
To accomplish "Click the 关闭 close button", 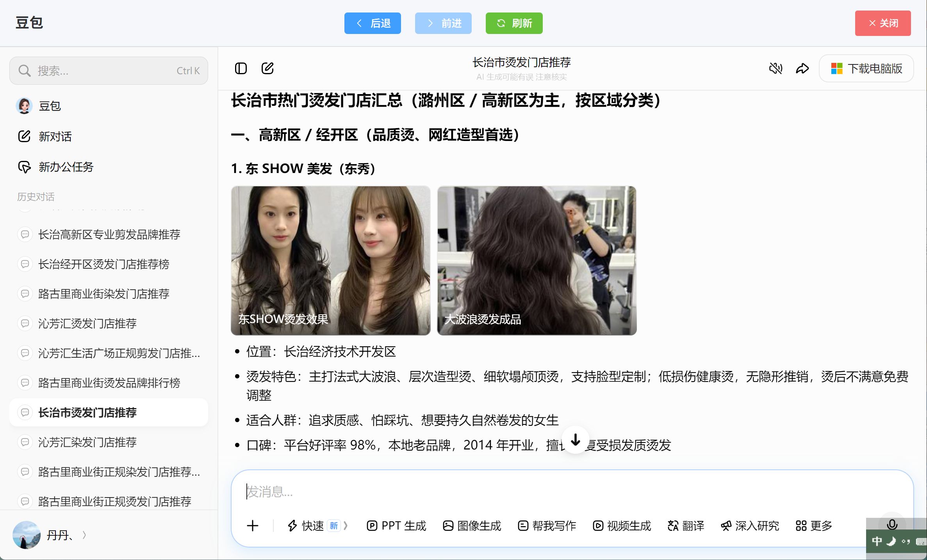I will click(883, 23).
